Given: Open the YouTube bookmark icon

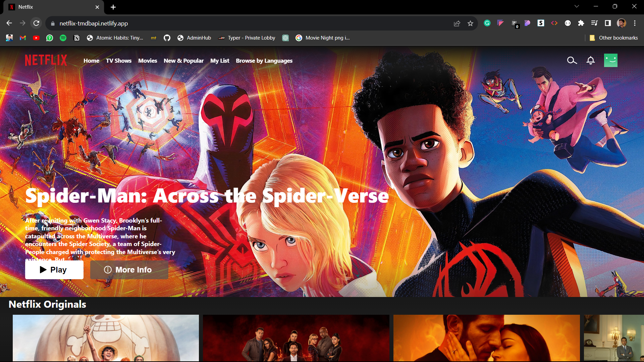Looking at the screenshot, I should (36, 38).
